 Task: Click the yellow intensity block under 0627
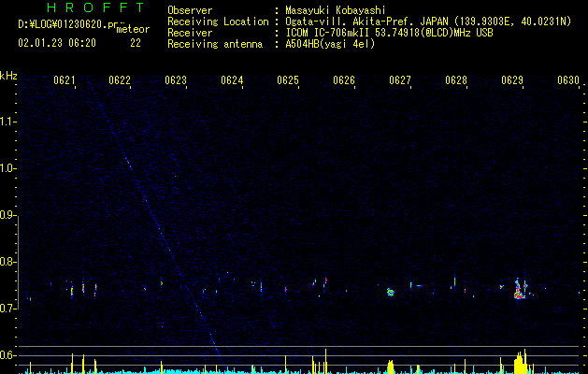391,367
